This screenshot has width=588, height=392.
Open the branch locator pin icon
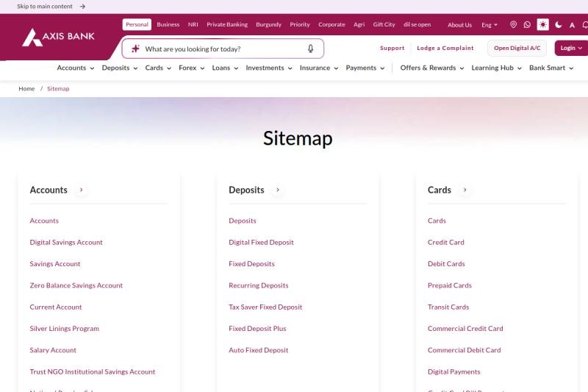513,24
